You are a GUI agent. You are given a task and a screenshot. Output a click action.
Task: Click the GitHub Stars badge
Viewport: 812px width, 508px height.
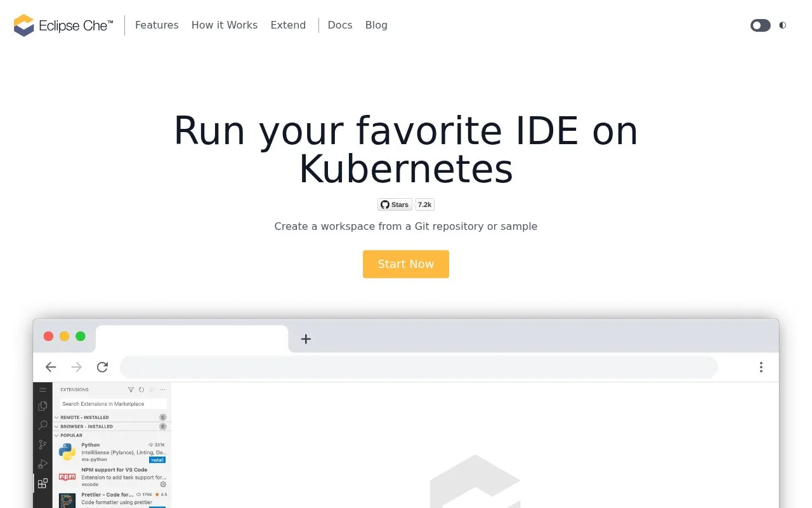[395, 204]
